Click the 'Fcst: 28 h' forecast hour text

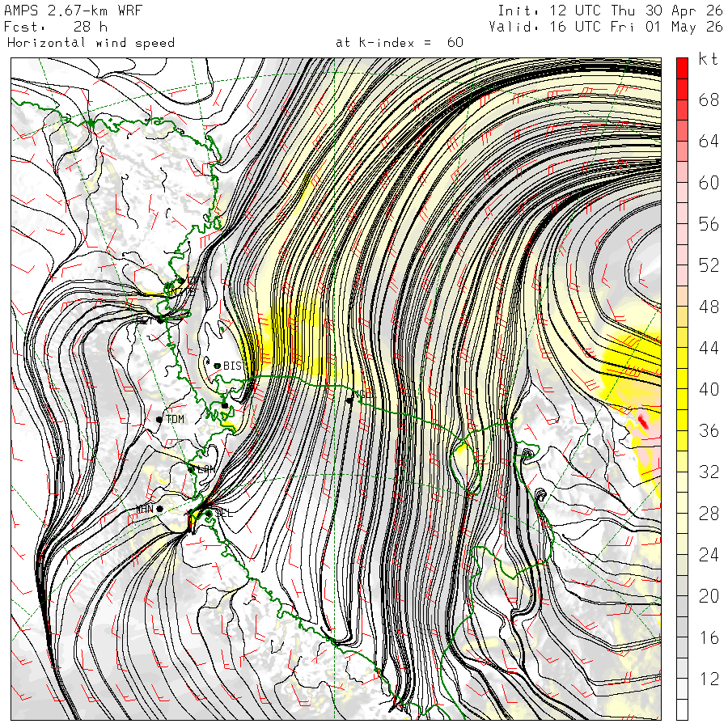tap(56, 27)
